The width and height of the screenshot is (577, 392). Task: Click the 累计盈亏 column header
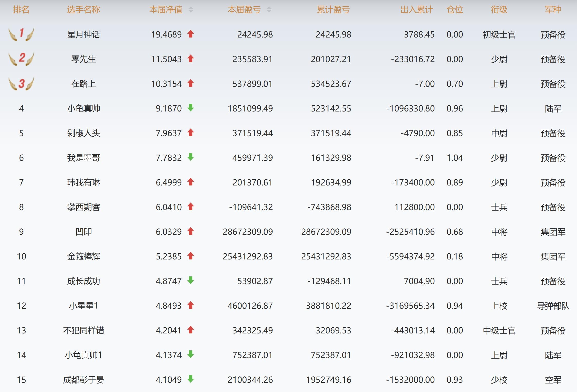click(333, 10)
